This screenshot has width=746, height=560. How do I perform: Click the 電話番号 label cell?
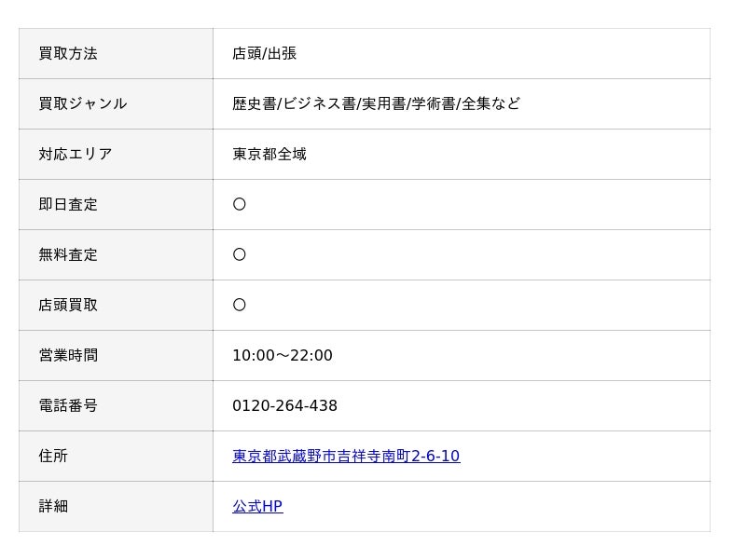[x=116, y=405]
